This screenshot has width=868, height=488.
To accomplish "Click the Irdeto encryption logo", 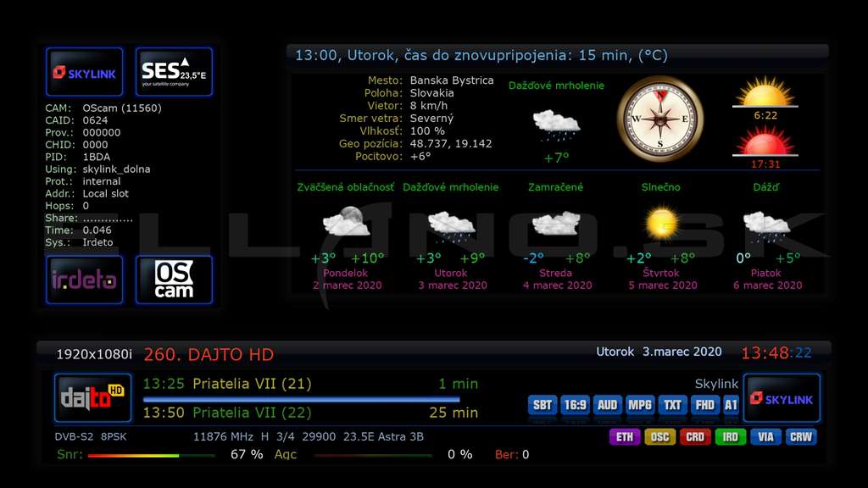I will pyautogui.click(x=84, y=280).
